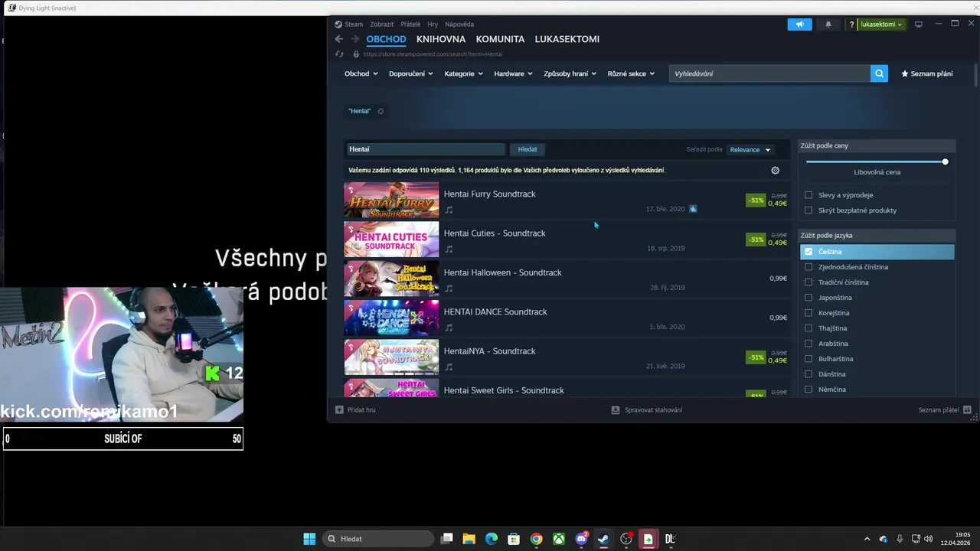Expand the Různé sekce dropdown
Viewport: 980px width, 551px height.
tap(632, 73)
